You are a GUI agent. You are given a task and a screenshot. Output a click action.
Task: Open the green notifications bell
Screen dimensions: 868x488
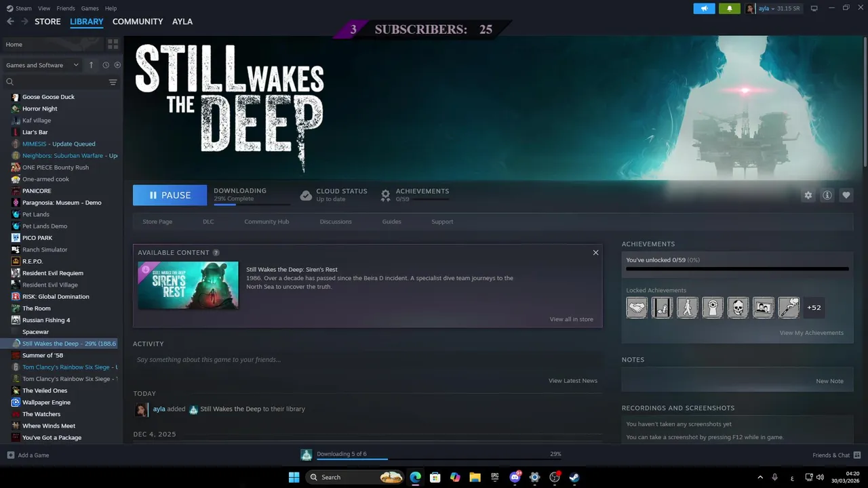(730, 8)
